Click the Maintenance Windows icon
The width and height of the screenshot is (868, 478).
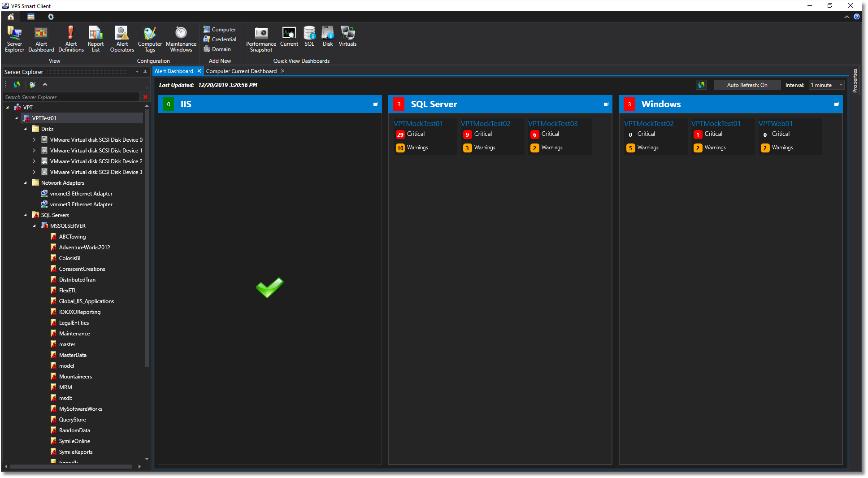tap(180, 38)
